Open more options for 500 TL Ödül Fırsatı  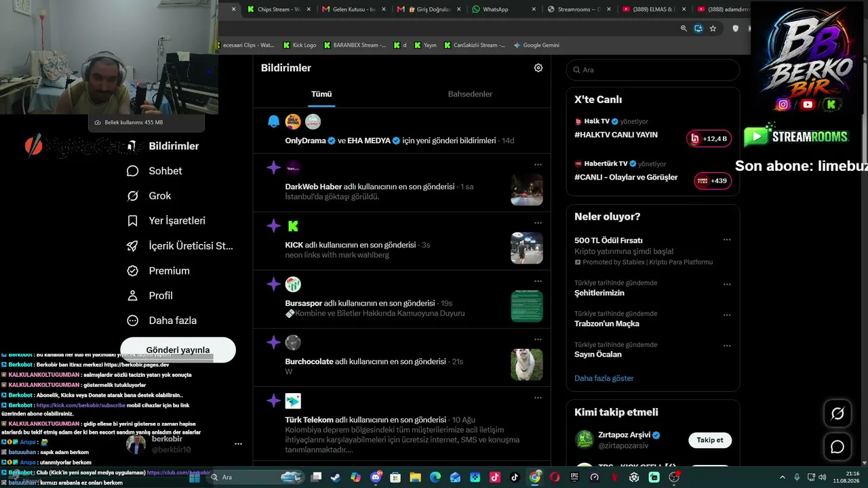pyautogui.click(x=727, y=240)
